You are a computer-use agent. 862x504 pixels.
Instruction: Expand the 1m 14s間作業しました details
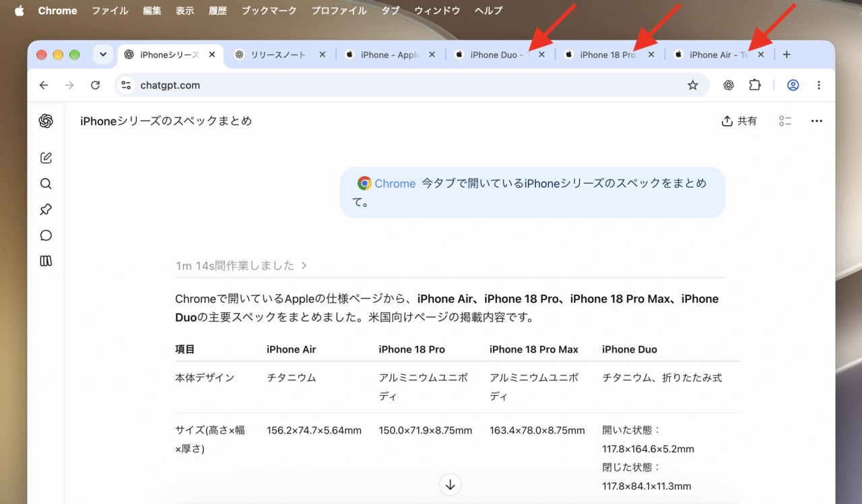[241, 266]
